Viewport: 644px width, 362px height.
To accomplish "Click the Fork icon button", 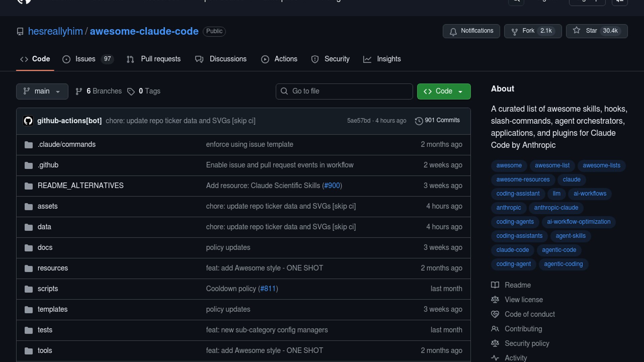I will pyautogui.click(x=515, y=32).
